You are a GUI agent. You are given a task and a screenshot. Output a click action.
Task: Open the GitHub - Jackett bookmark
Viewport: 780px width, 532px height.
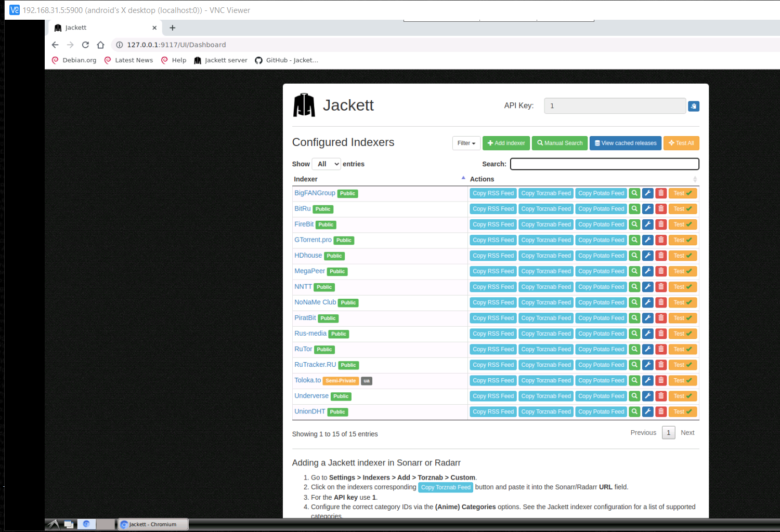click(x=287, y=60)
